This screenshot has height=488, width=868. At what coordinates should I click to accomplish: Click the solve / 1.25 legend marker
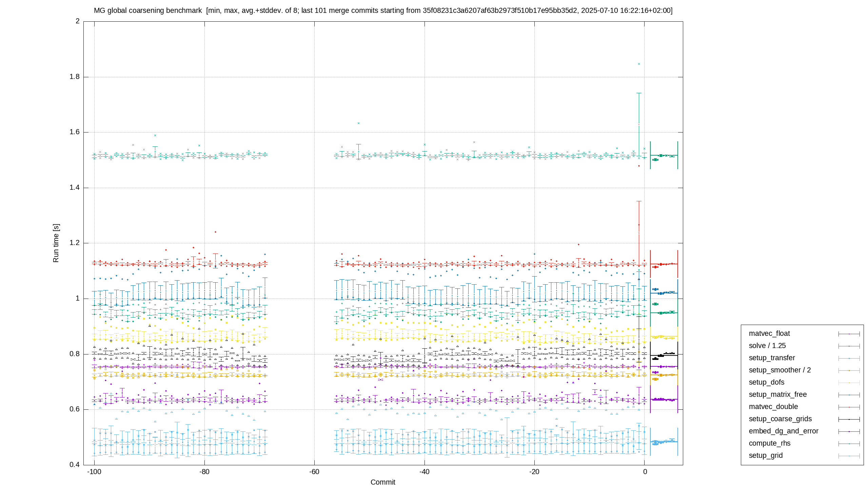[x=849, y=346]
